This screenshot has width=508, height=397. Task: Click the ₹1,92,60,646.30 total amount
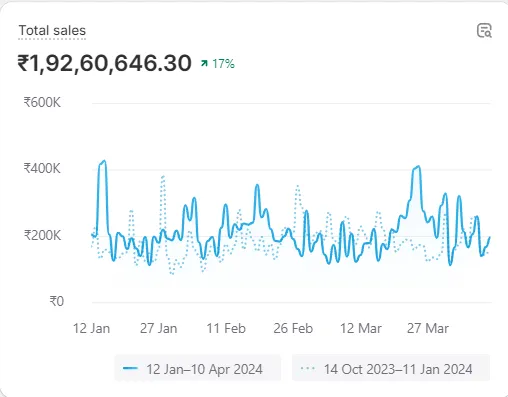pos(104,63)
